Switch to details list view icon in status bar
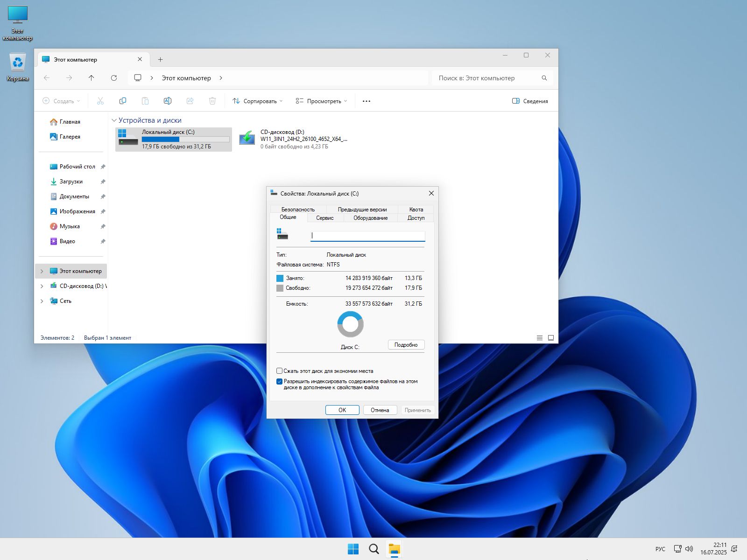 coord(540,338)
